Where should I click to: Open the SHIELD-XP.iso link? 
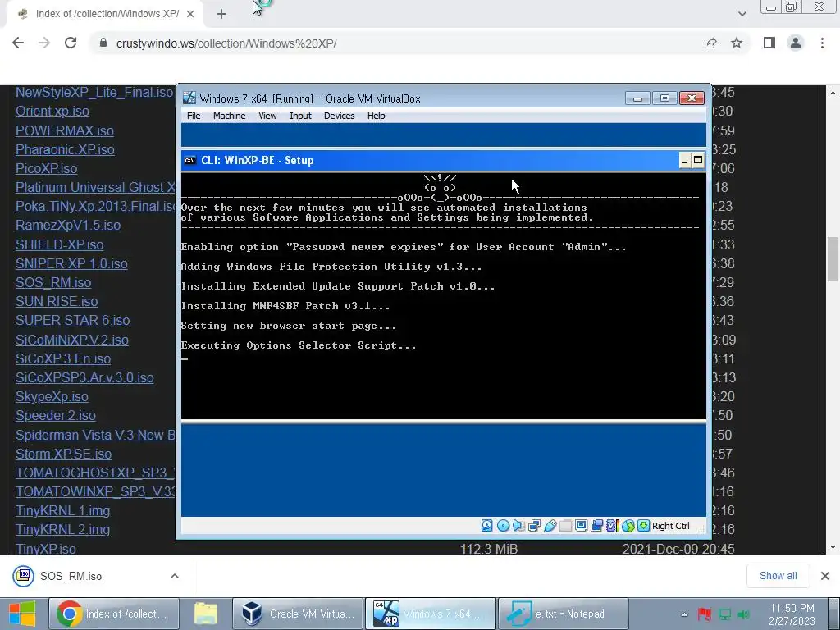pyautogui.click(x=59, y=244)
